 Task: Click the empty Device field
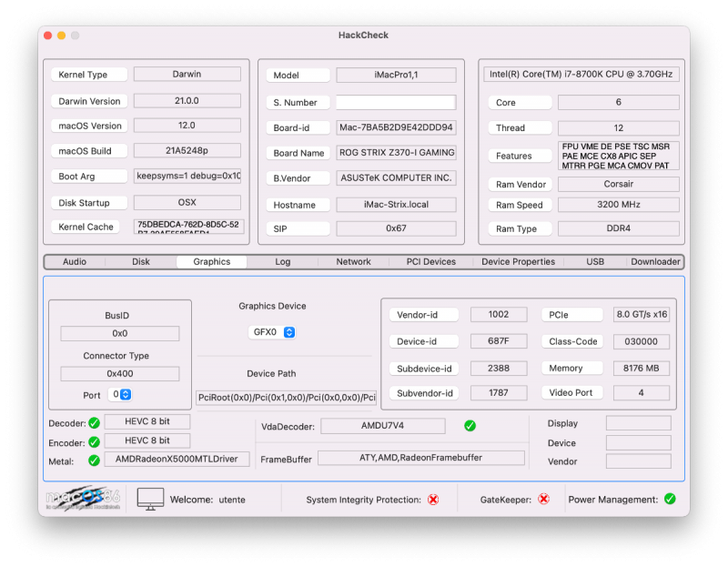click(639, 442)
